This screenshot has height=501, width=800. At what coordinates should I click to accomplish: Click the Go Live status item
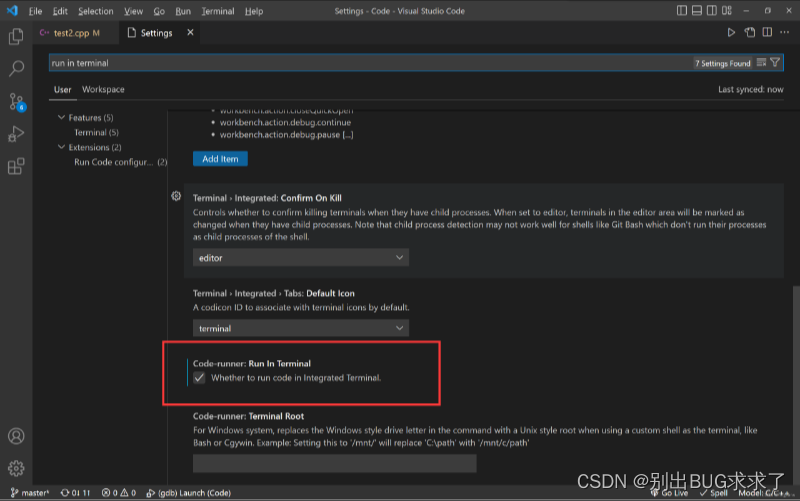tap(669, 493)
